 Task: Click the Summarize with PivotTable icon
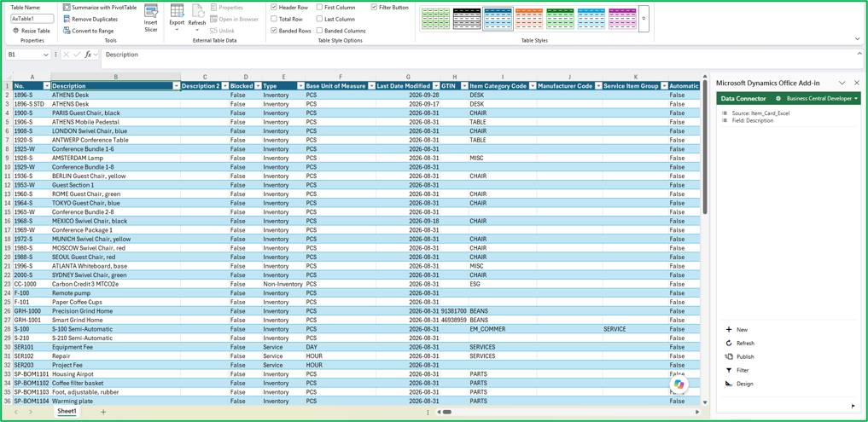tap(67, 8)
